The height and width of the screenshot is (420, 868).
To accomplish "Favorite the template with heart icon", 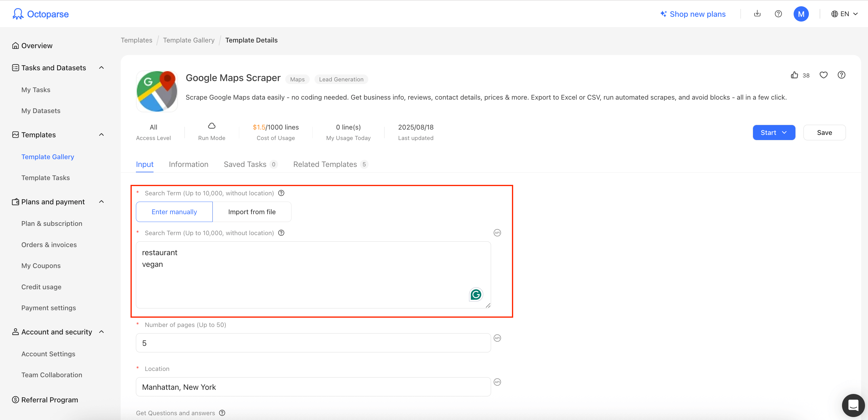I will pyautogui.click(x=823, y=75).
